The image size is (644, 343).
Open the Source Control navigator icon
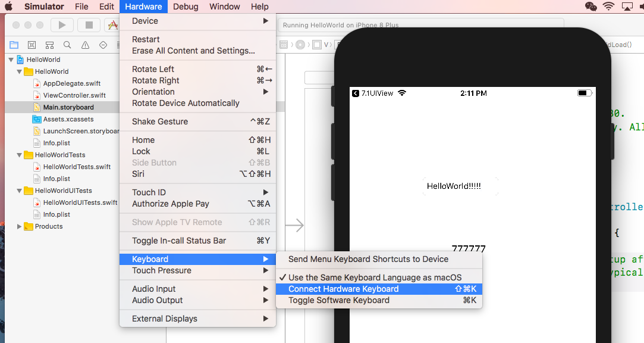(32, 45)
